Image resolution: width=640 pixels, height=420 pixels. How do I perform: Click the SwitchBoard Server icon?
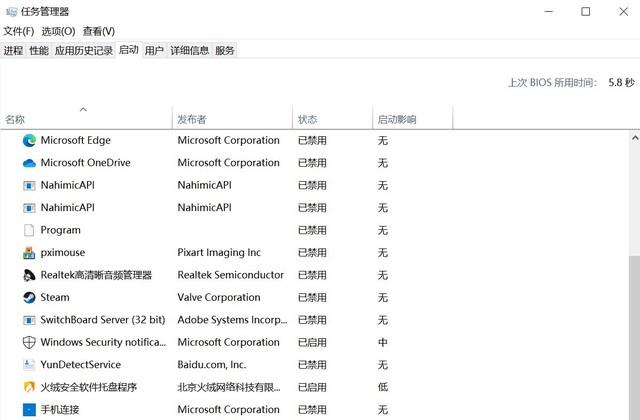point(29,320)
